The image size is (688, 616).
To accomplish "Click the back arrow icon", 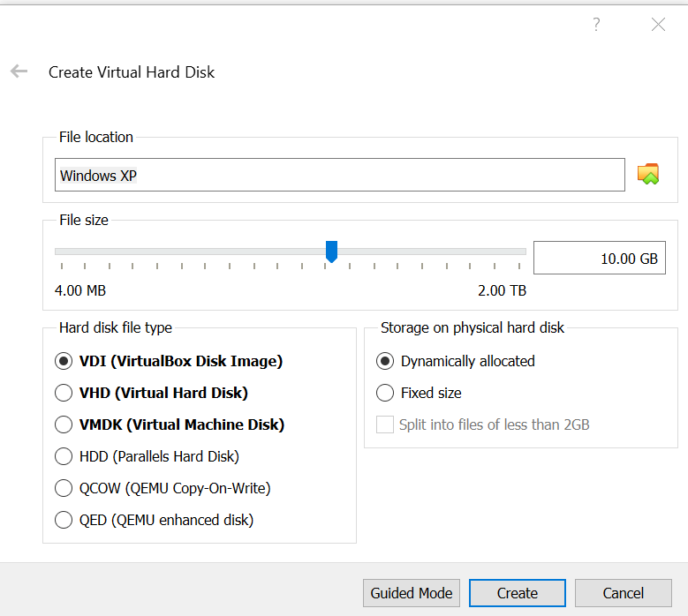I will tap(19, 71).
